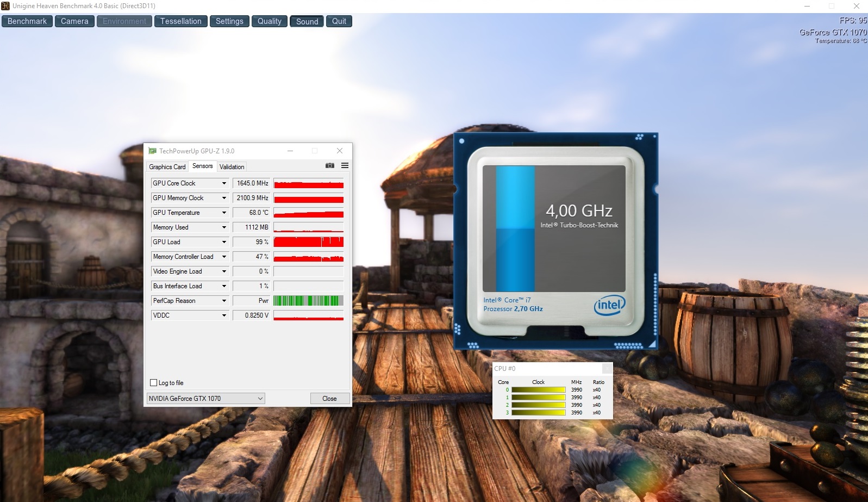Click the FPS: 95 counter
This screenshot has height=502, width=868.
(853, 21)
